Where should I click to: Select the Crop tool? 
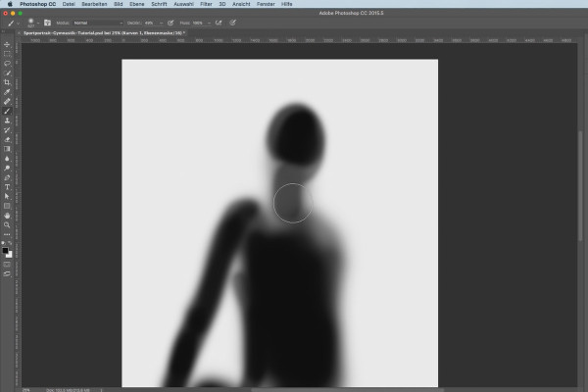coord(7,82)
